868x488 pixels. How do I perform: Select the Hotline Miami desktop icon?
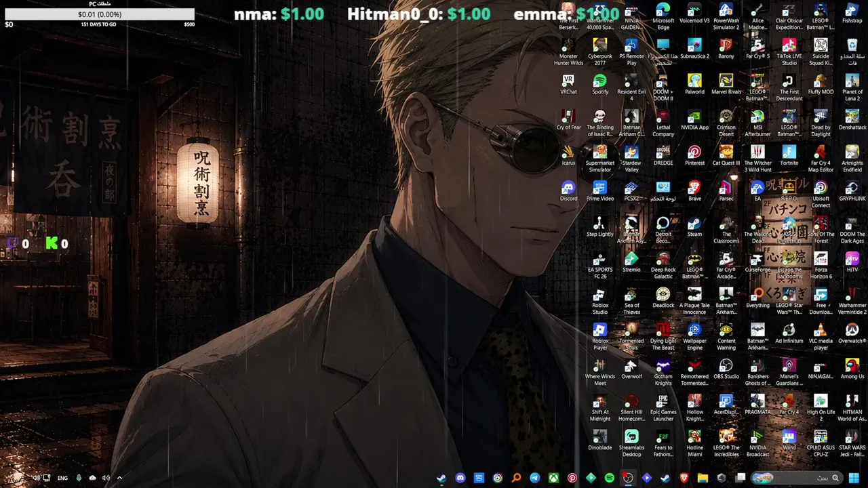pyautogui.click(x=694, y=443)
